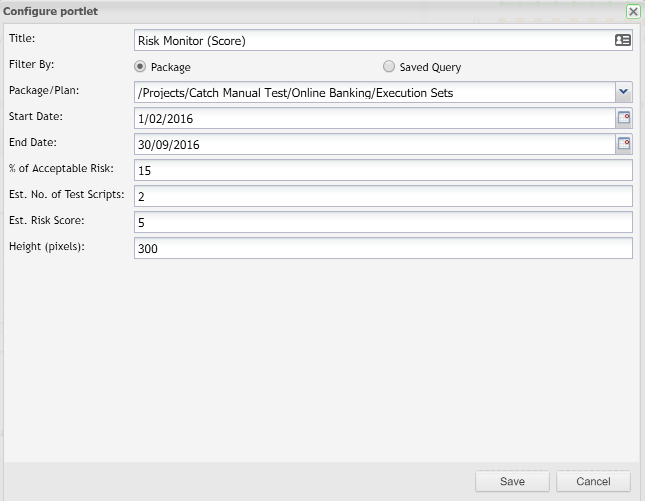The height and width of the screenshot is (501, 645).
Task: Focus the % of Acceptable Risk field
Action: coord(383,171)
